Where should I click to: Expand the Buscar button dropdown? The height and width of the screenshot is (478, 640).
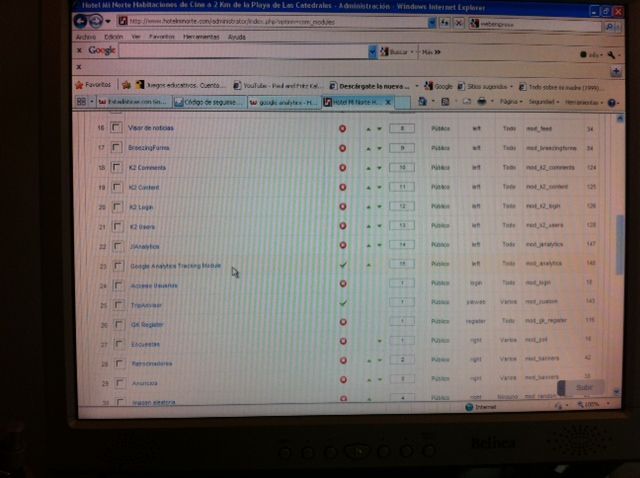412,52
